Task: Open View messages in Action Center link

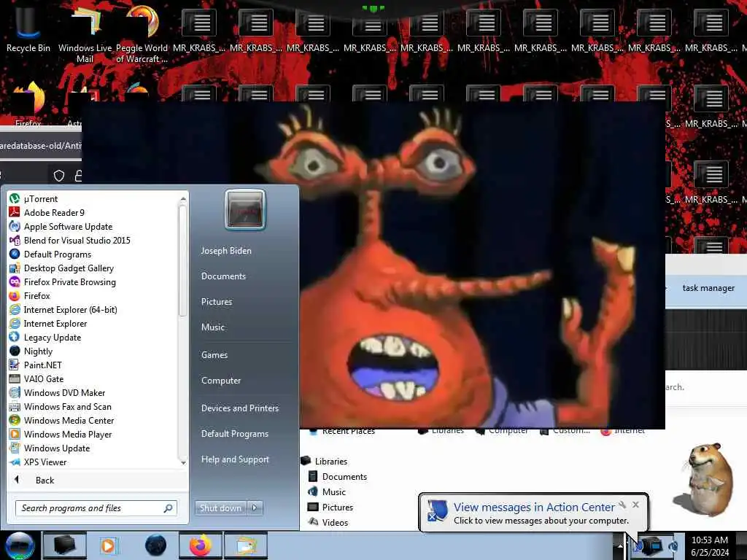Action: pyautogui.click(x=534, y=507)
